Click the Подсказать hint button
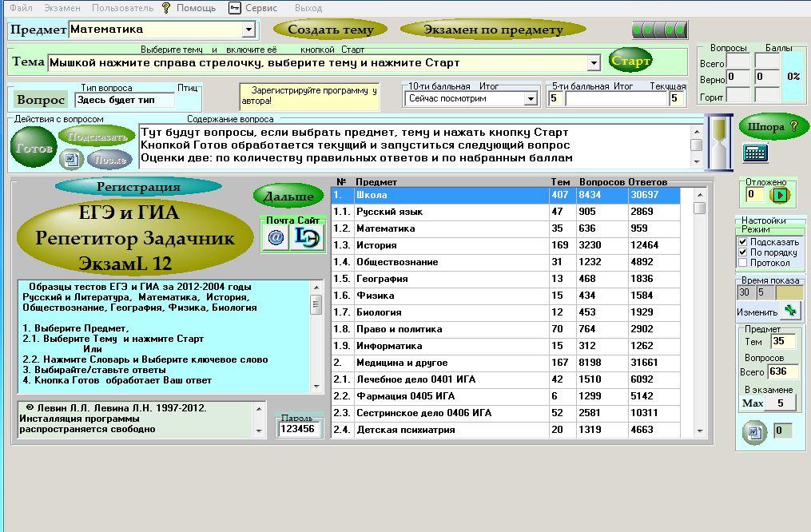This screenshot has width=811, height=532. (x=97, y=137)
